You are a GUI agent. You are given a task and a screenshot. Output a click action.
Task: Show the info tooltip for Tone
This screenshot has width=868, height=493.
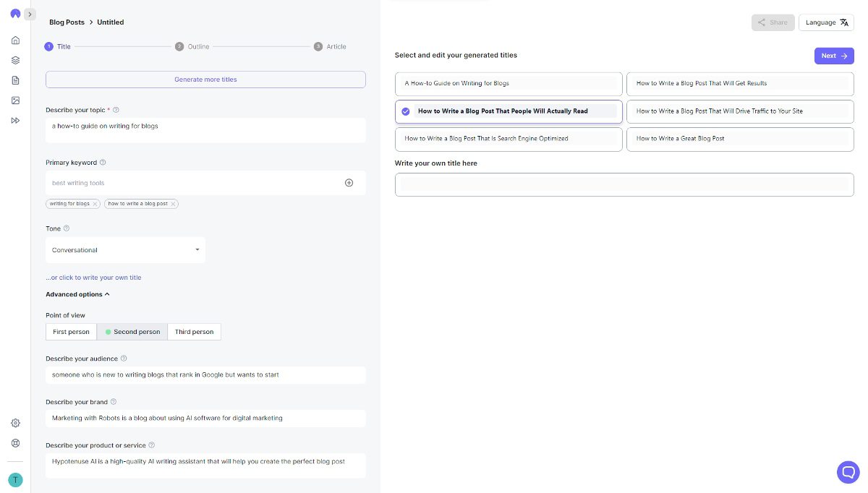pyautogui.click(x=67, y=228)
